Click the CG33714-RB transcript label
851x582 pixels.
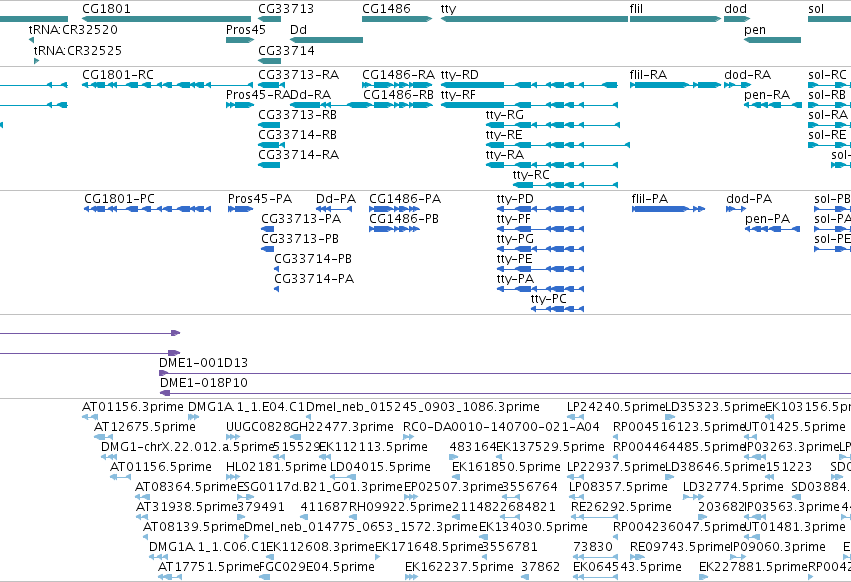(297, 135)
